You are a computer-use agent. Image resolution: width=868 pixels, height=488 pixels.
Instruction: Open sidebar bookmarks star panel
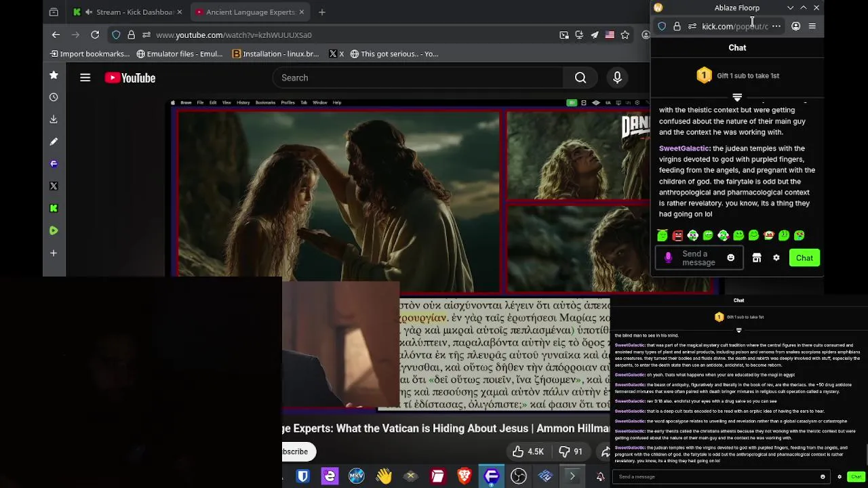point(54,75)
